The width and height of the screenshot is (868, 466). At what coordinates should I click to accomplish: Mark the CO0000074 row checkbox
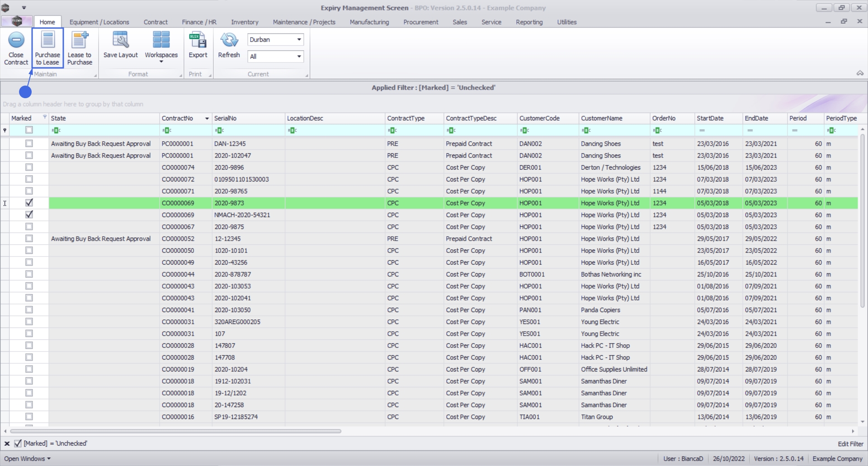pyautogui.click(x=29, y=167)
